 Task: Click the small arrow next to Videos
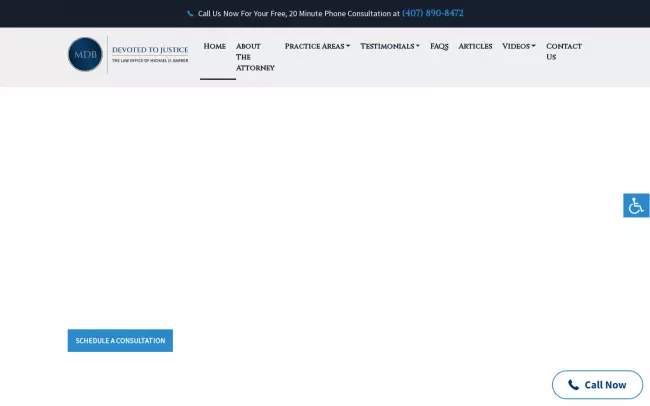(x=534, y=46)
